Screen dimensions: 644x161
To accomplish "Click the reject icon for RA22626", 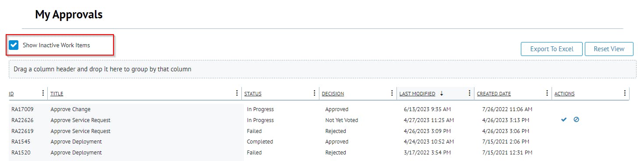I will click(576, 119).
